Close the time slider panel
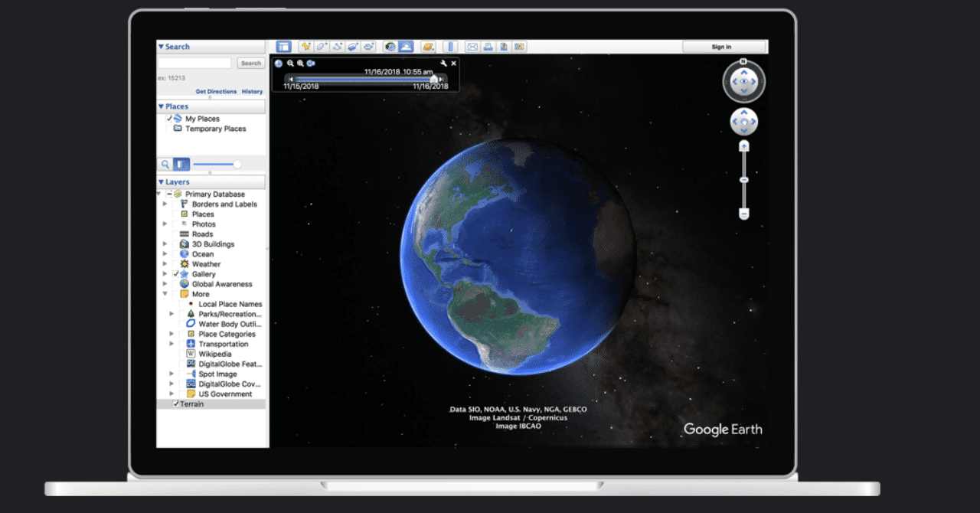 tap(454, 64)
